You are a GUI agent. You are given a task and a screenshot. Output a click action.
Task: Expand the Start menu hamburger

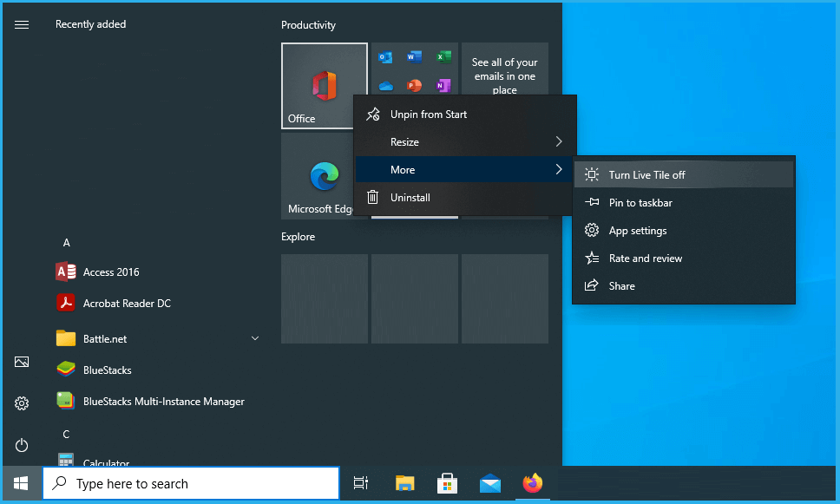pyautogui.click(x=21, y=24)
